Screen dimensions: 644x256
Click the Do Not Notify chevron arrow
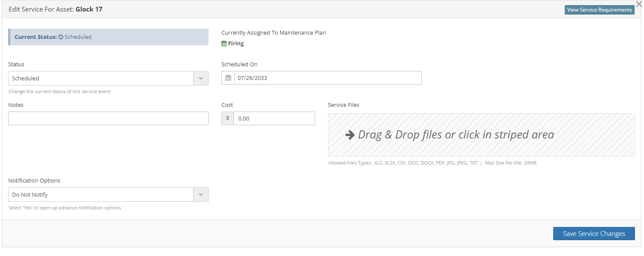pos(201,194)
